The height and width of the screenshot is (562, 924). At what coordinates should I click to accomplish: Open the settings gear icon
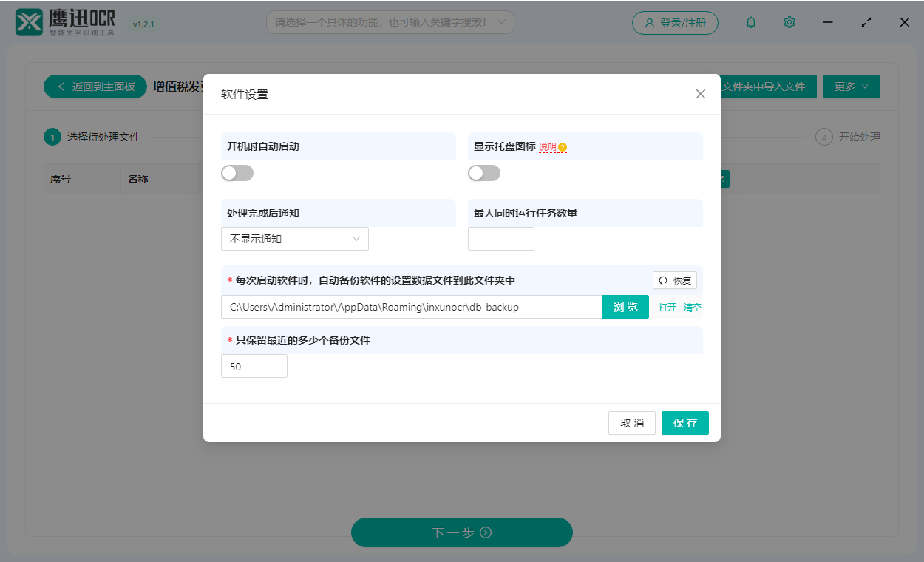pos(789,22)
